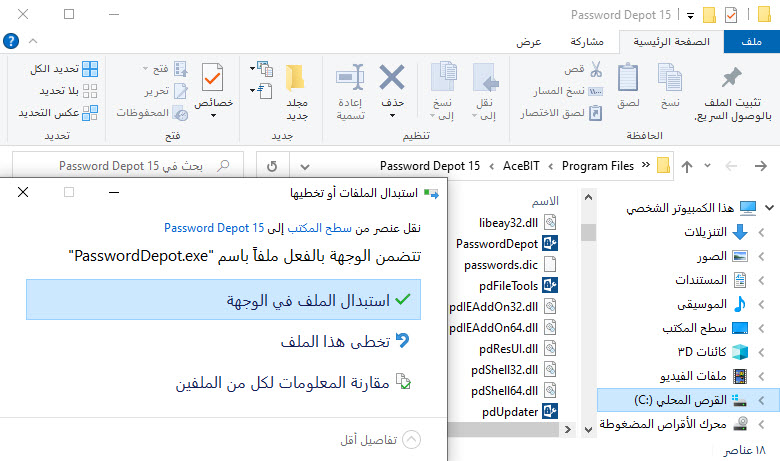Click the Rename (إعادة تسمية) icon
Image resolution: width=780 pixels, height=461 pixels.
pyautogui.click(x=350, y=78)
